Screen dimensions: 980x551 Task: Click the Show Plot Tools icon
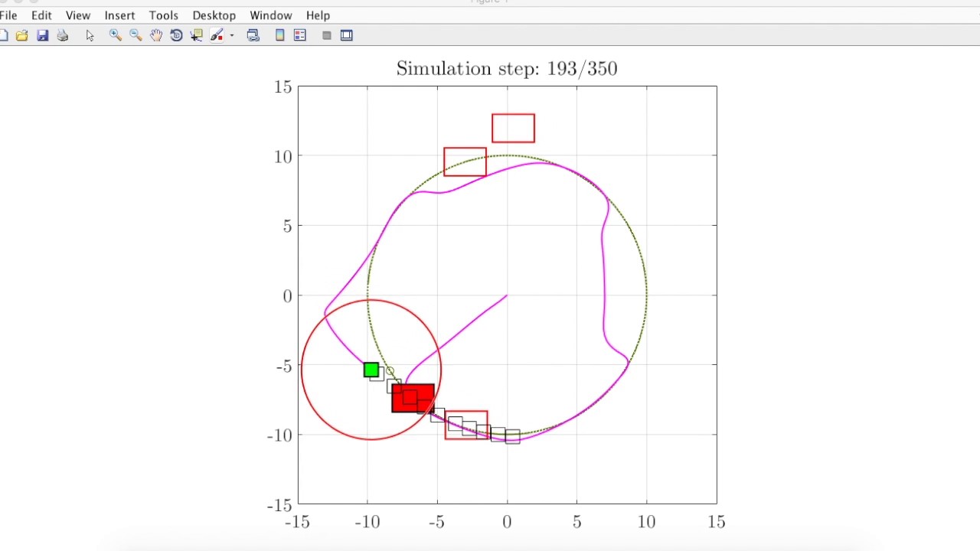pos(347,35)
